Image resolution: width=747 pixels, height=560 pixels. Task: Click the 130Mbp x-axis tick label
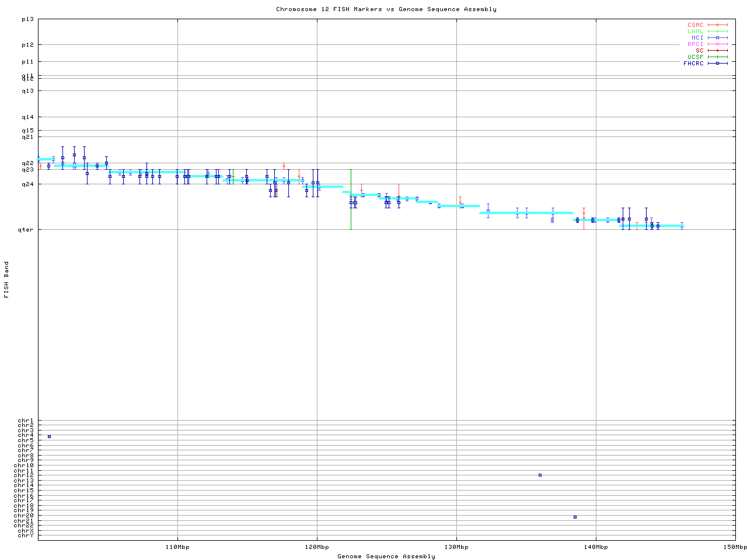(x=456, y=547)
